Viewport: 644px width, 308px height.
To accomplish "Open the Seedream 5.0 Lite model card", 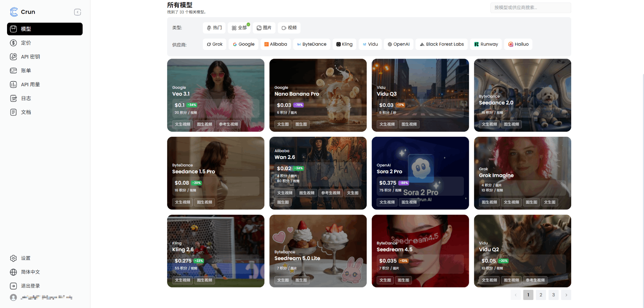I will point(318,251).
